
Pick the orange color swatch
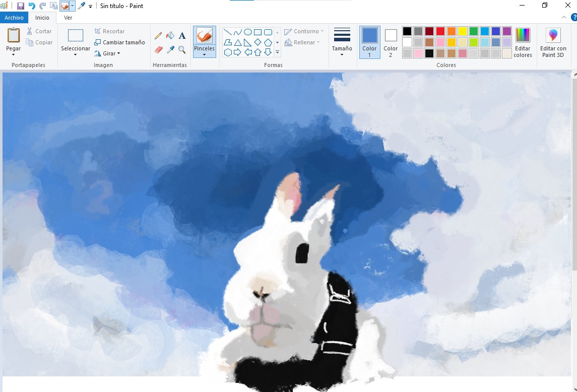452,31
